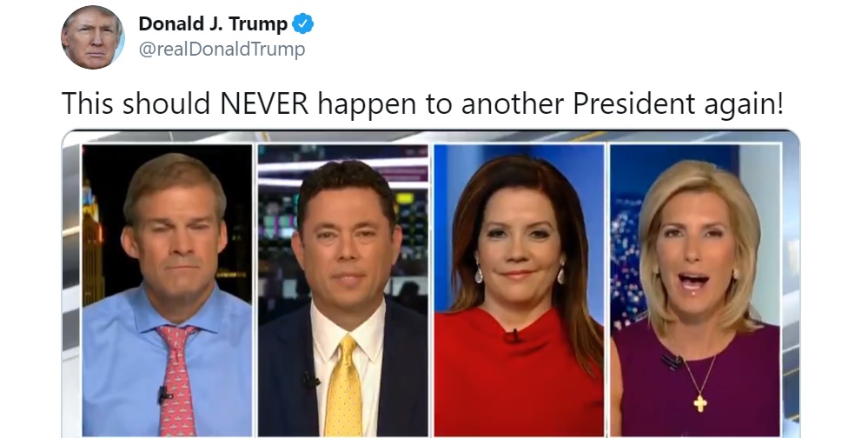Open the Donald J. Trump display name
Viewport: 868px width, 438px height.
(213, 23)
